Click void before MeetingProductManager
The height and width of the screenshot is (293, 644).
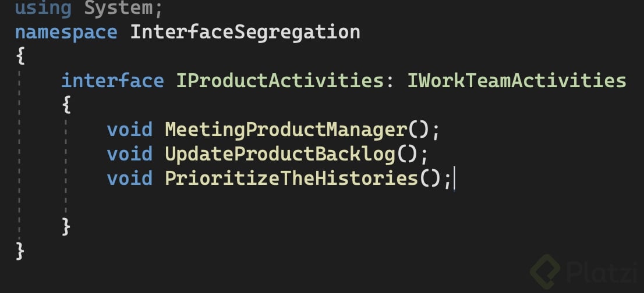[130, 129]
